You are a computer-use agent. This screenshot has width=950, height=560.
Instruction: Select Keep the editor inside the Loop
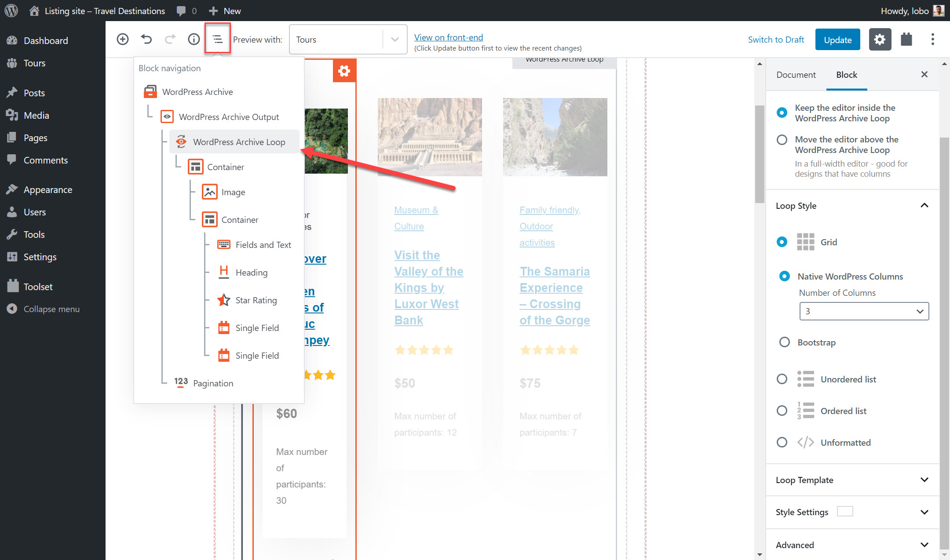(x=782, y=113)
